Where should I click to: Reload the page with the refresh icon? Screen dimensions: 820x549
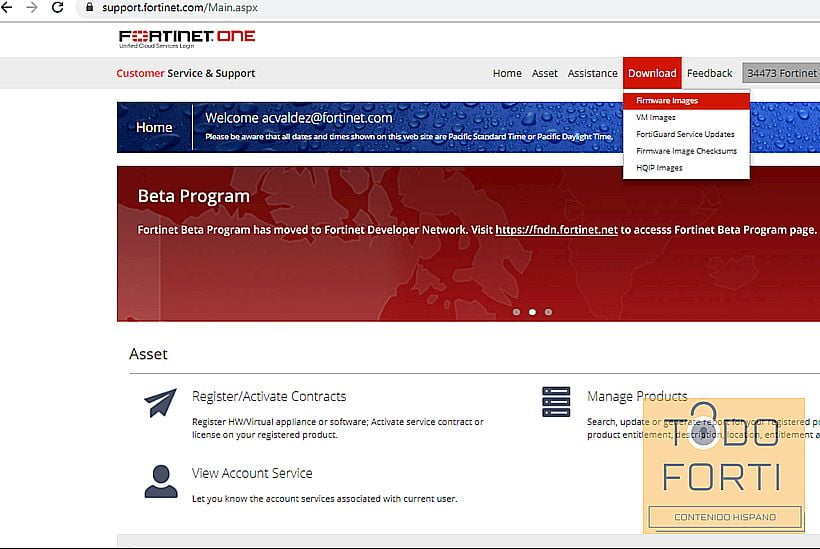pos(58,7)
